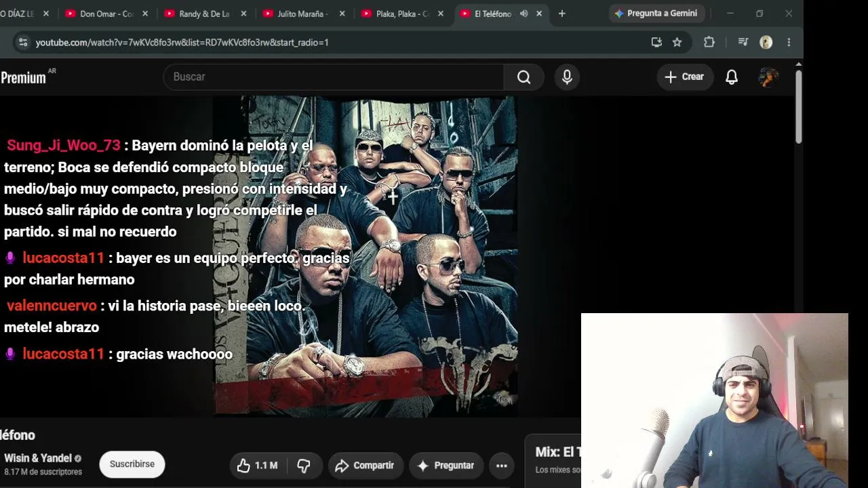Viewport: 868px width, 488px height.
Task: Click the Suscribirse button
Action: coord(132,464)
